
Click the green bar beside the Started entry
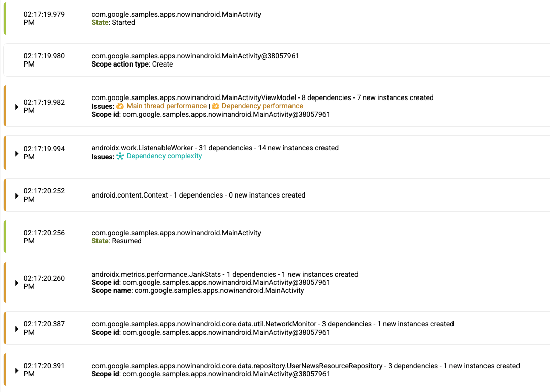coord(5,18)
